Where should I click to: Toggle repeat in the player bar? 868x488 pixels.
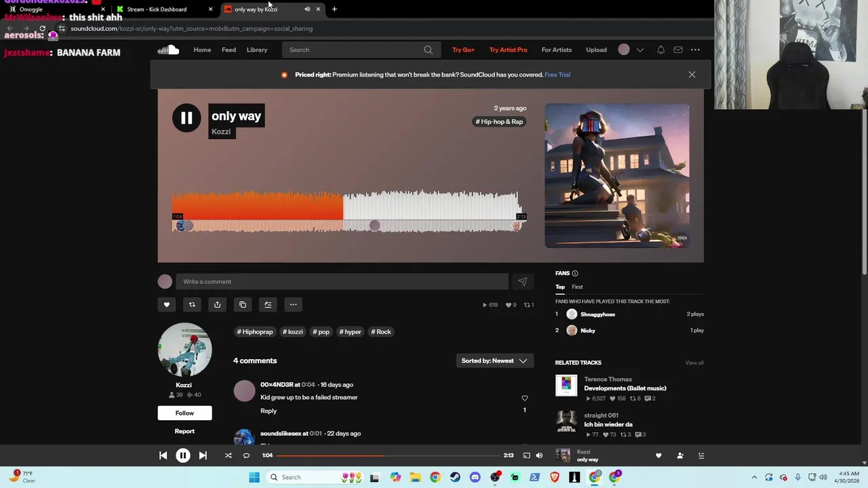pos(246,455)
